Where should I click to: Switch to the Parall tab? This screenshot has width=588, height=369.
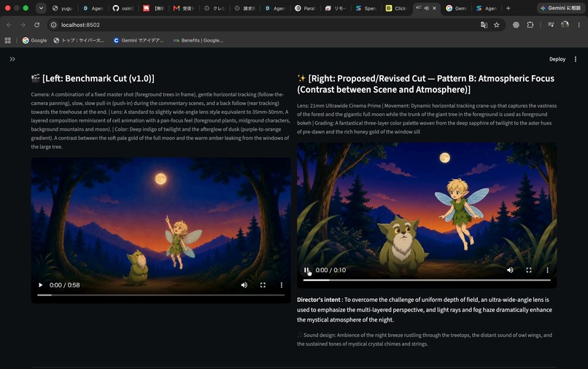305,8
